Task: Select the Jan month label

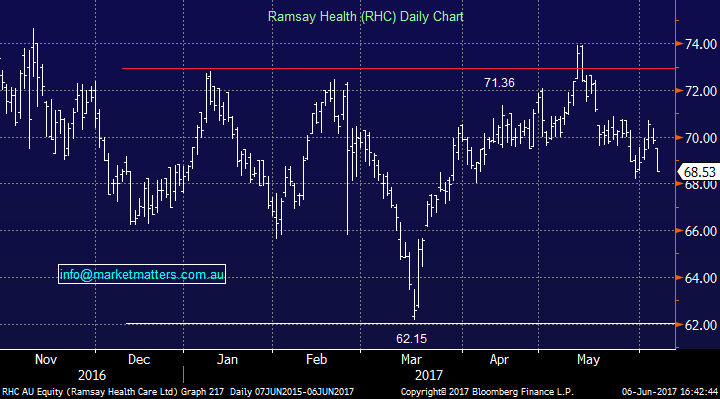Action: [x=227, y=359]
